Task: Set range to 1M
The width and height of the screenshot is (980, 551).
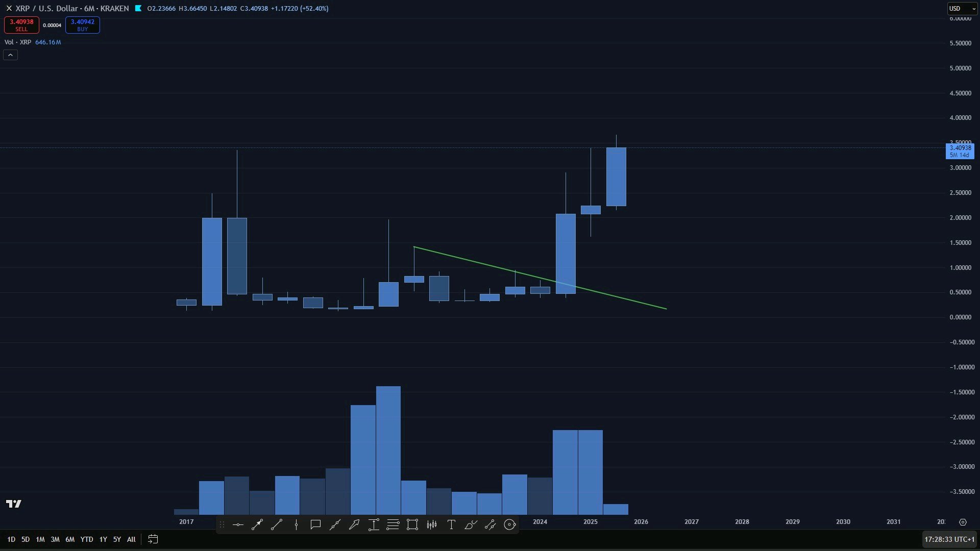Action: point(40,539)
